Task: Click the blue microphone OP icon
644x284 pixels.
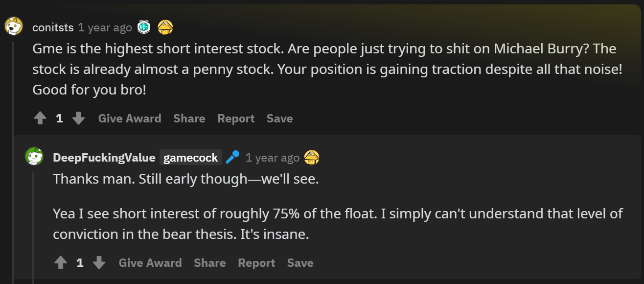Action: point(232,158)
